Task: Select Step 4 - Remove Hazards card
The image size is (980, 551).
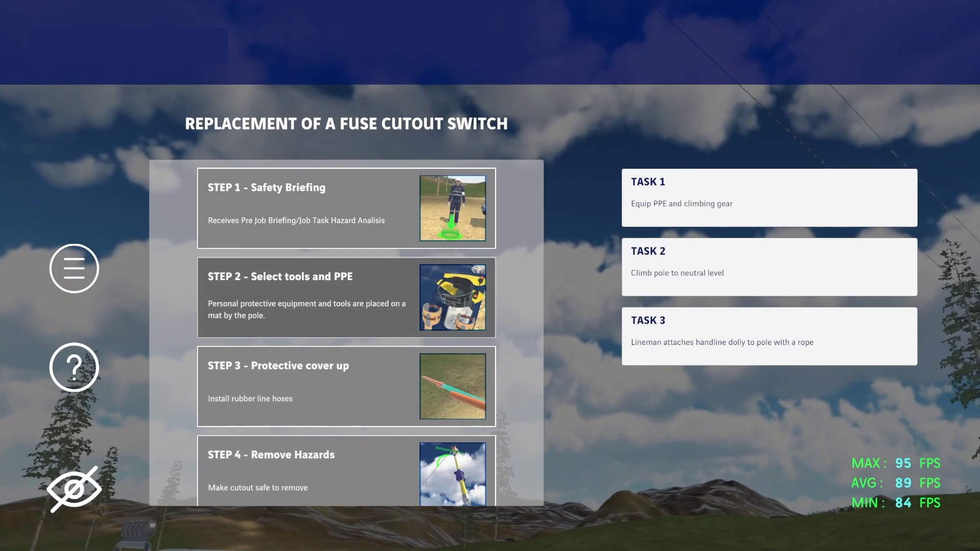Action: pyautogui.click(x=347, y=471)
